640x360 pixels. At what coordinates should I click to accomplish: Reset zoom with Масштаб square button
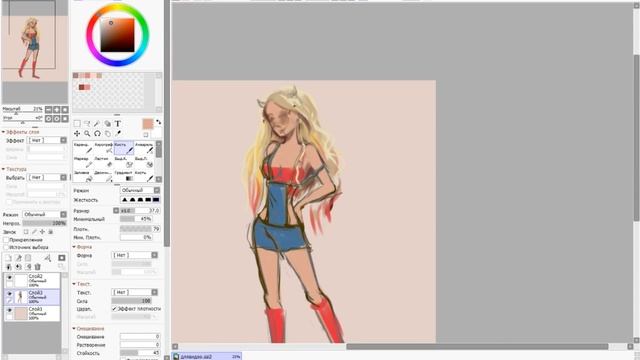[x=64, y=109]
